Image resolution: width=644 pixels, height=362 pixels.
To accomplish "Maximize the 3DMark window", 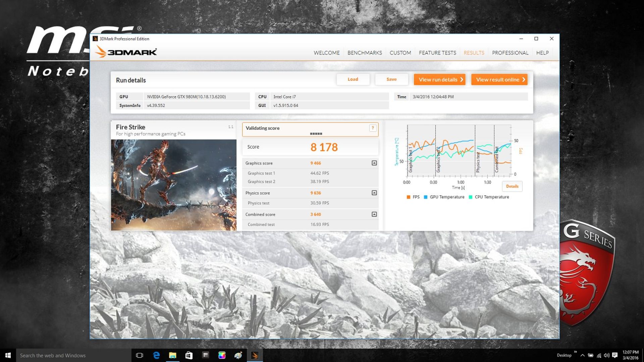I will coord(536,39).
